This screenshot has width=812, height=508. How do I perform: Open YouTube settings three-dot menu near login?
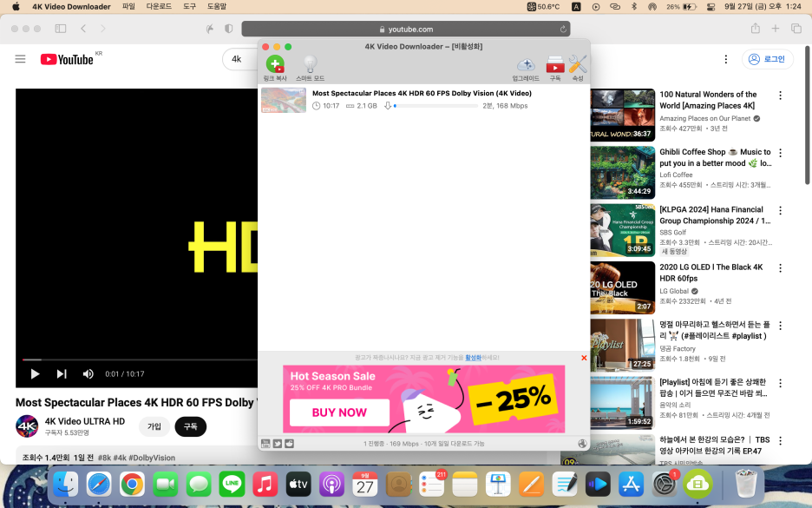coord(725,59)
